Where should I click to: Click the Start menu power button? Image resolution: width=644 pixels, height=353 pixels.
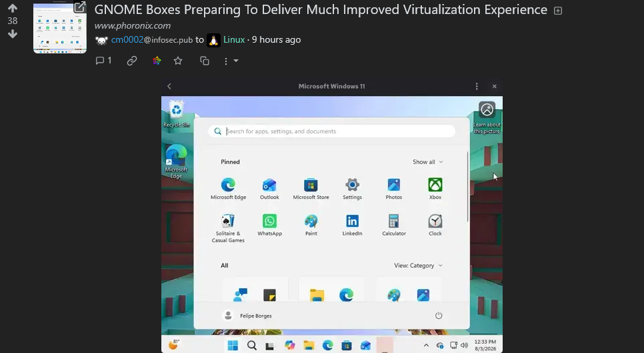tap(439, 316)
